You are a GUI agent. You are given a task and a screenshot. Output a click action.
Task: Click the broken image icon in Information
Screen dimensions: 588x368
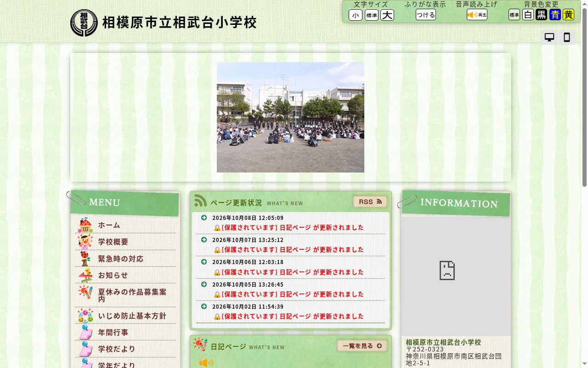[x=447, y=270]
